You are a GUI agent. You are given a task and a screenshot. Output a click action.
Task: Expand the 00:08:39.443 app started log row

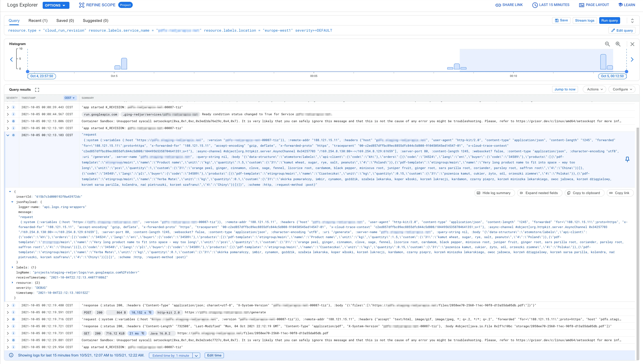coord(8,107)
